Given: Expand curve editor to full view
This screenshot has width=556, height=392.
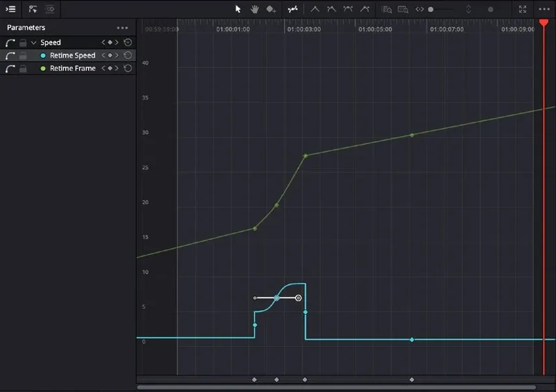Looking at the screenshot, I should (523, 9).
